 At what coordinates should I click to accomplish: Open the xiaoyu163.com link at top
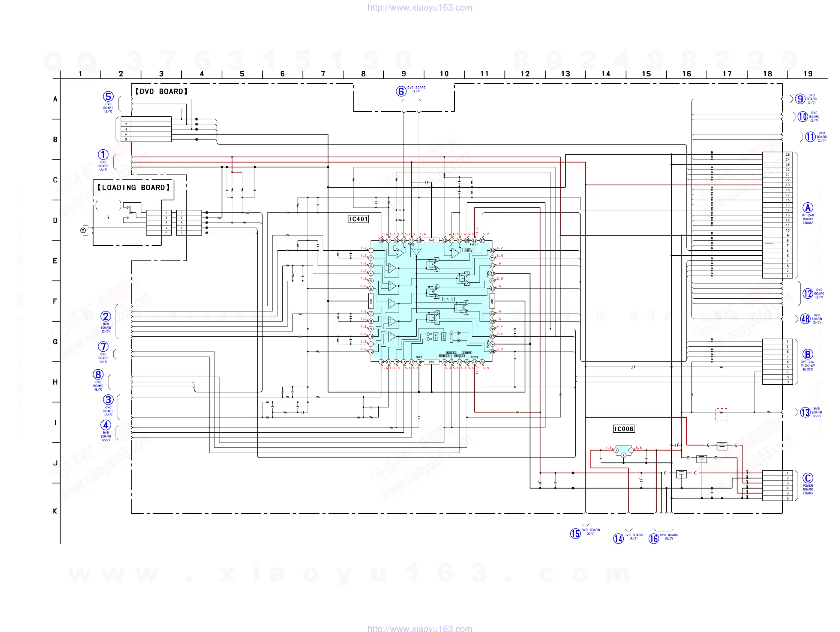tap(420, 8)
